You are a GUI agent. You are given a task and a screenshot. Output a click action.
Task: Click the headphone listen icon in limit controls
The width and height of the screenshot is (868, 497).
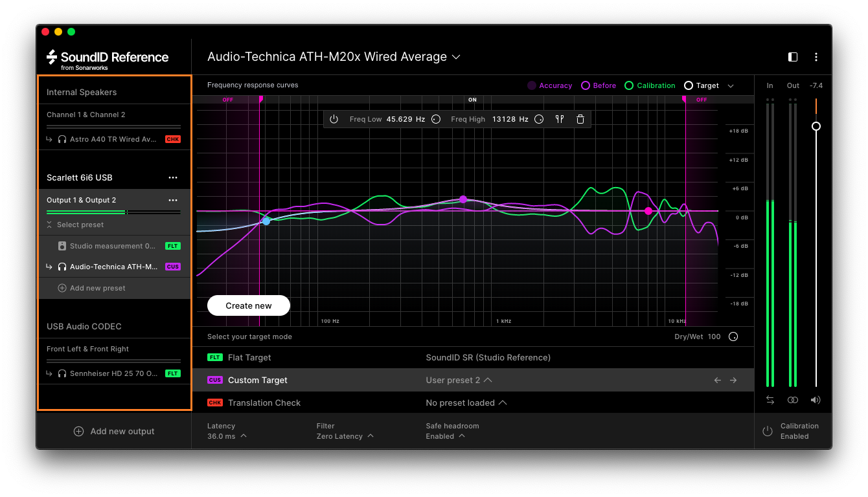tap(560, 119)
